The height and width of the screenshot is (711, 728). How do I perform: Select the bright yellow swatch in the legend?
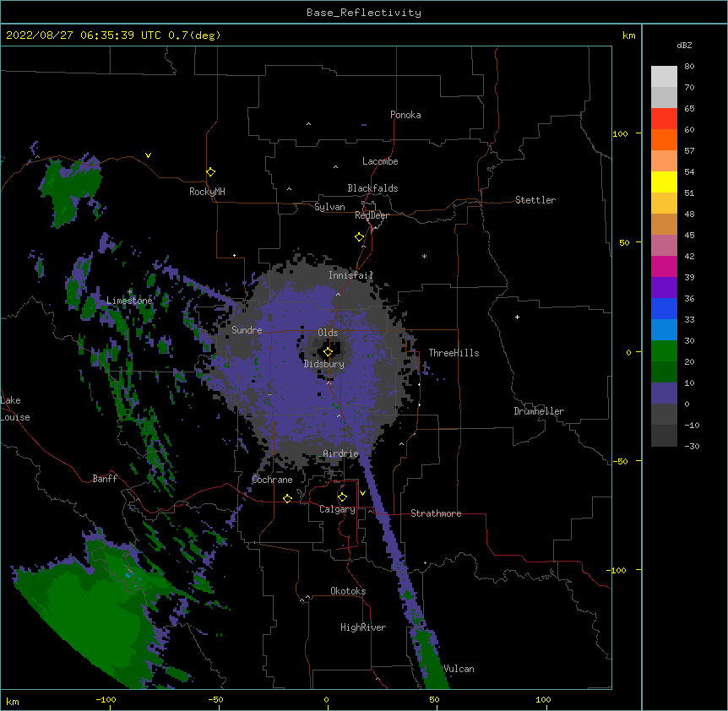[664, 182]
